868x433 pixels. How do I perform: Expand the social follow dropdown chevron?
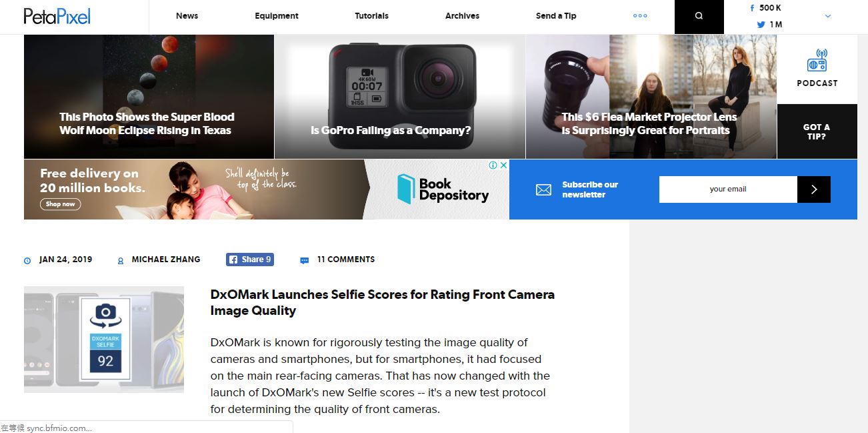pos(828,16)
